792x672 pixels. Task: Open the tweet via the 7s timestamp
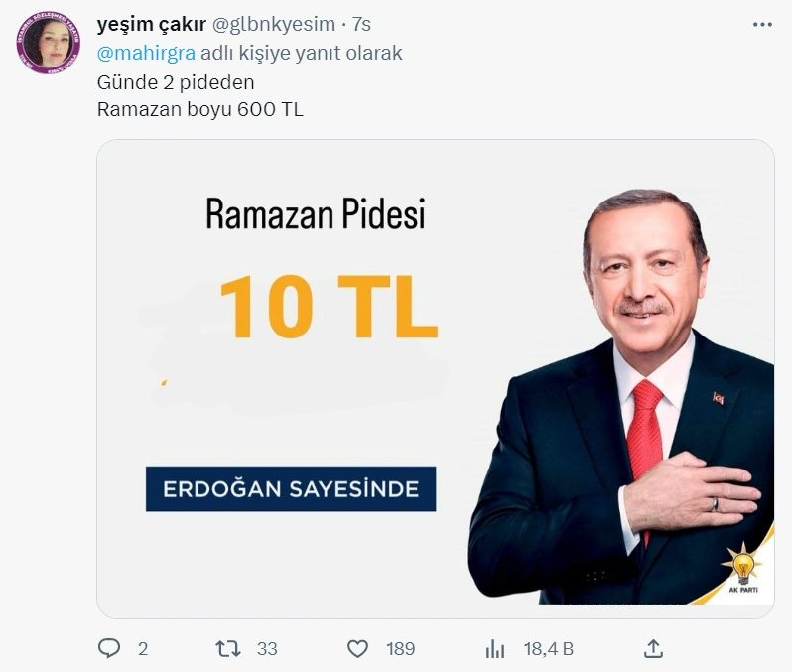pos(361,24)
